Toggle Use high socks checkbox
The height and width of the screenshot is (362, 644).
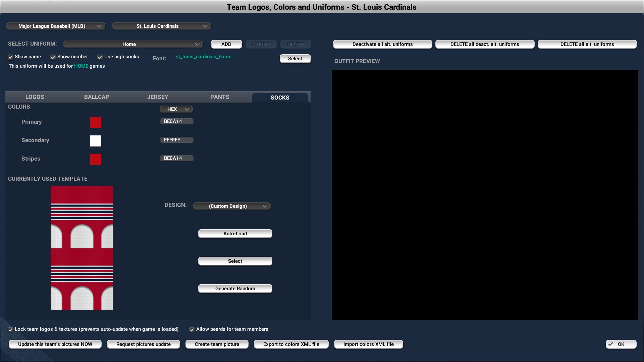click(100, 57)
